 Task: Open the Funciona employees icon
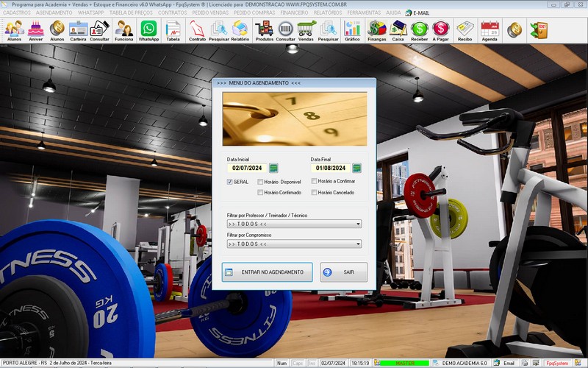click(123, 31)
